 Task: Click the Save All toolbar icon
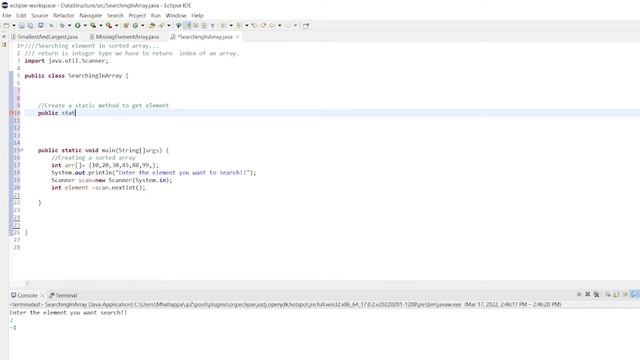pos(30,25)
